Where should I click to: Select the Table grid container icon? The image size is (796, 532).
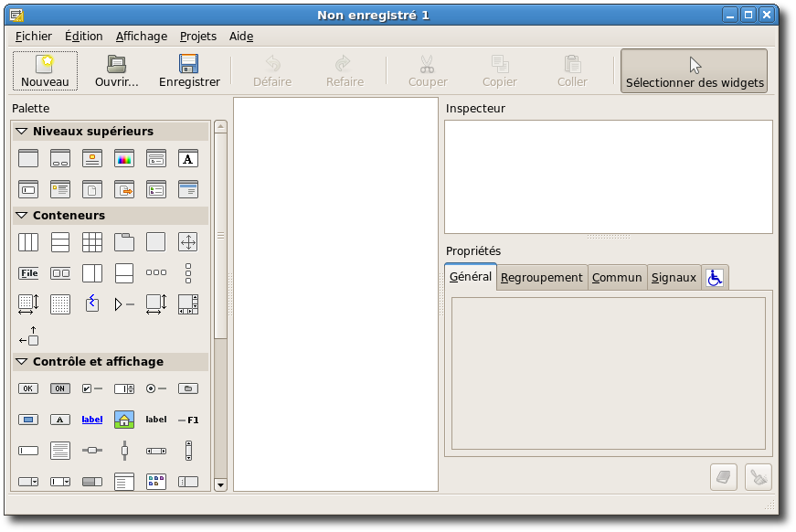point(92,242)
